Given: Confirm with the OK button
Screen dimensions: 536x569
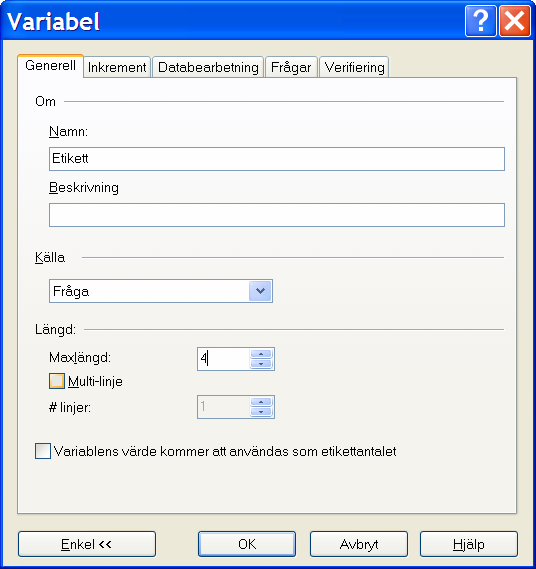Looking at the screenshot, I should pyautogui.click(x=247, y=544).
